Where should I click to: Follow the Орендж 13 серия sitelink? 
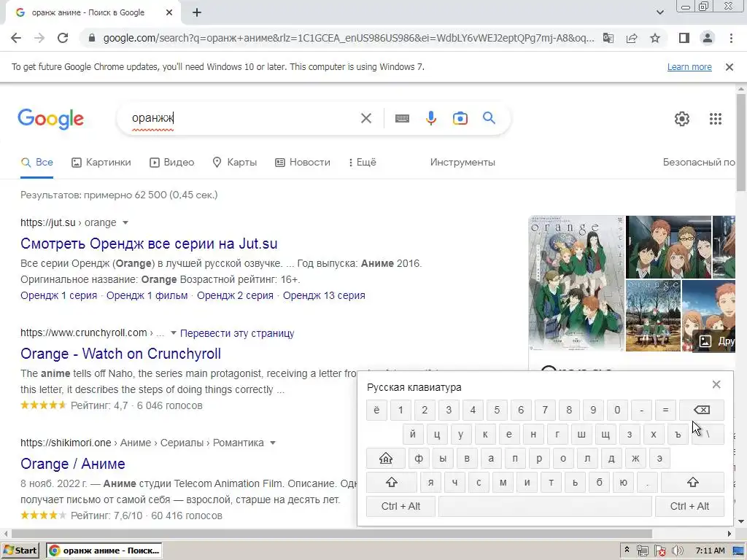324,295
